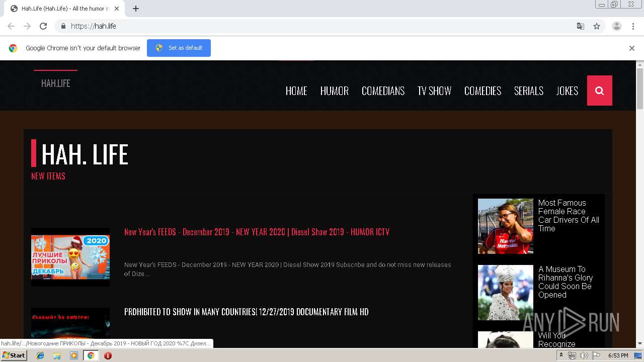Open Chrome three-dot menu

pyautogui.click(x=633, y=26)
